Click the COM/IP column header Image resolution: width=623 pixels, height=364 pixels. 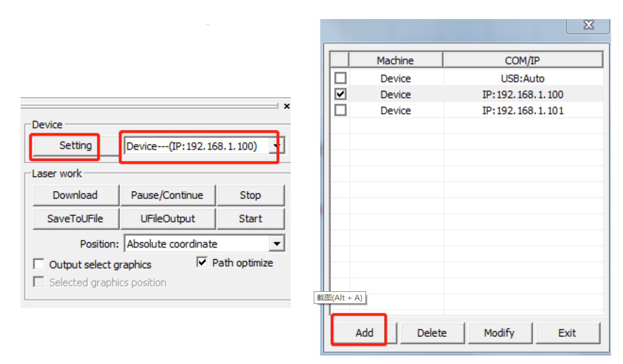(x=522, y=61)
